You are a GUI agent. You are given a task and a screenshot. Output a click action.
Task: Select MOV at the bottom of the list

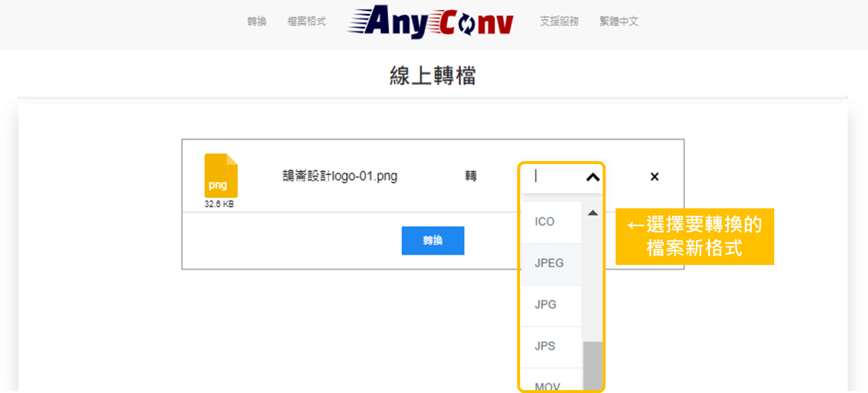pos(546,385)
